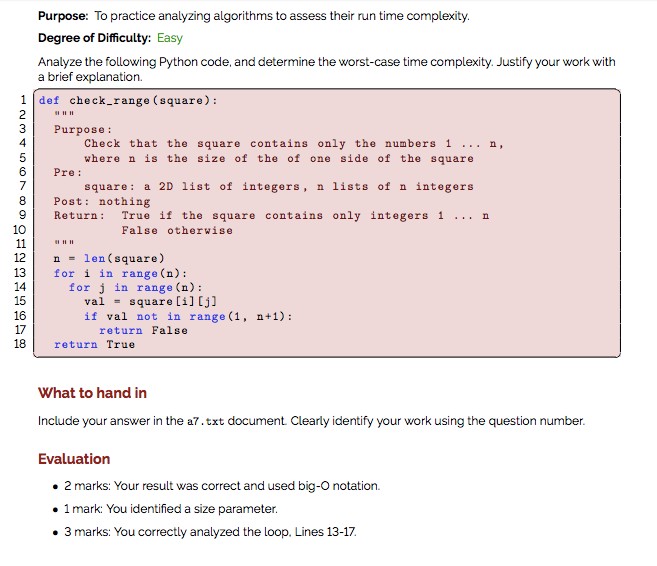Click 'return True' code line
657x566 pixels.
click(94, 345)
